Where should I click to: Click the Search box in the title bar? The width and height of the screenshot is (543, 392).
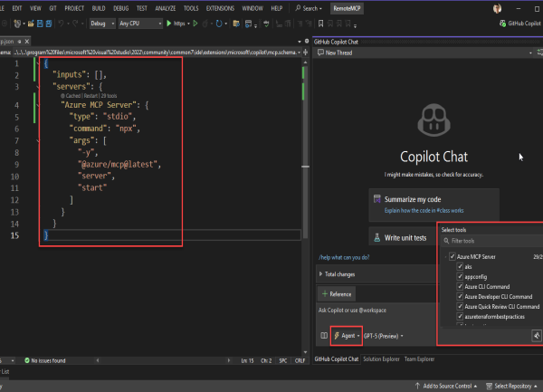point(309,8)
